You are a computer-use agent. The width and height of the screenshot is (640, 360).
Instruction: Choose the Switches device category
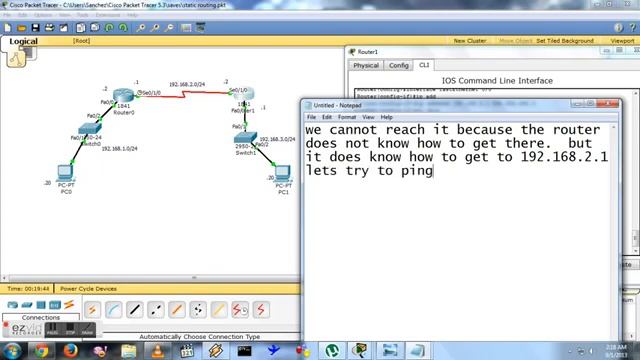[27, 305]
